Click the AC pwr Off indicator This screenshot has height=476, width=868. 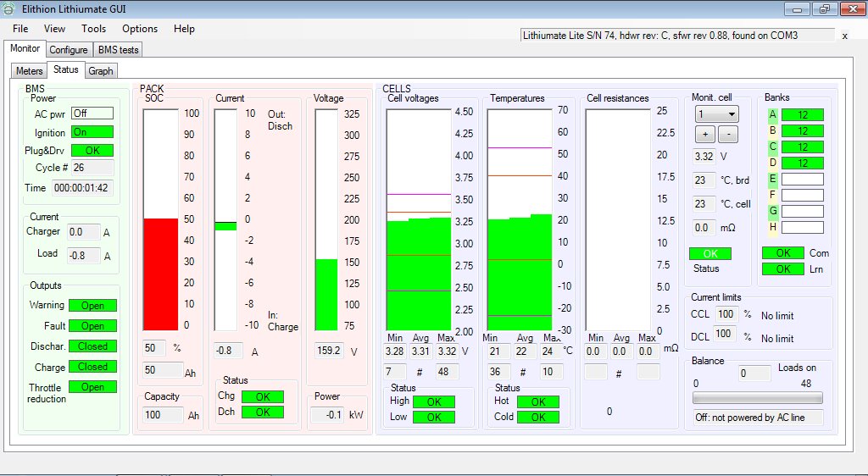tap(92, 113)
